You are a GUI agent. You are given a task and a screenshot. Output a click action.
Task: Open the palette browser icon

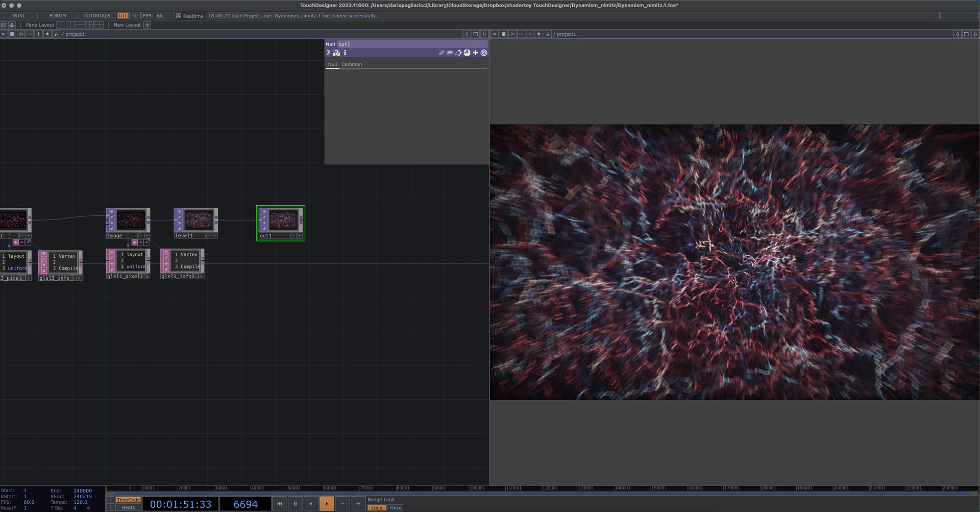(4, 25)
